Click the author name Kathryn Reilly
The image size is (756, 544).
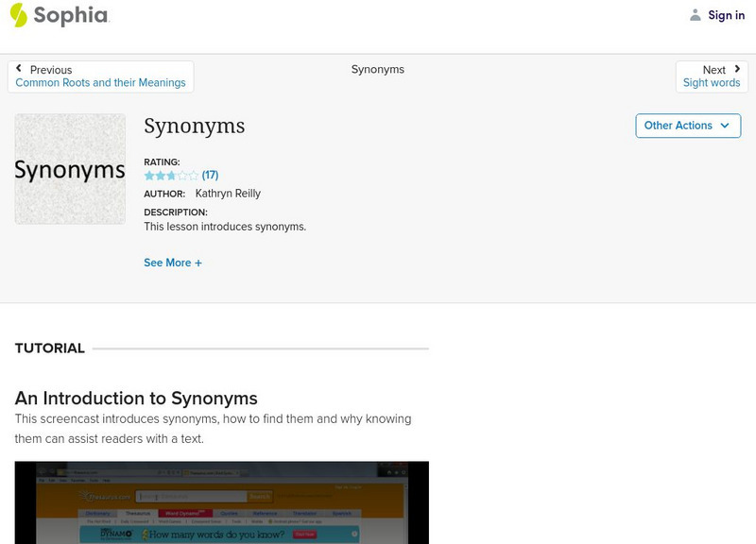coord(228,194)
